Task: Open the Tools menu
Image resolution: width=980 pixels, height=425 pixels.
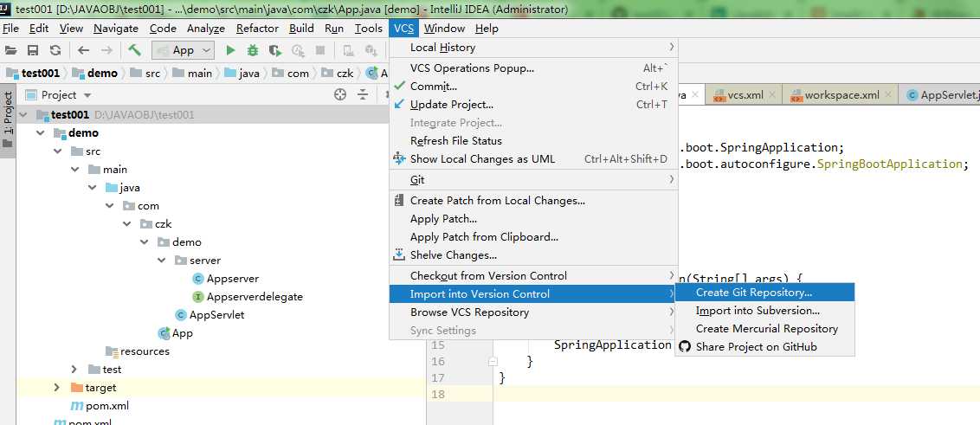Action: pyautogui.click(x=369, y=28)
